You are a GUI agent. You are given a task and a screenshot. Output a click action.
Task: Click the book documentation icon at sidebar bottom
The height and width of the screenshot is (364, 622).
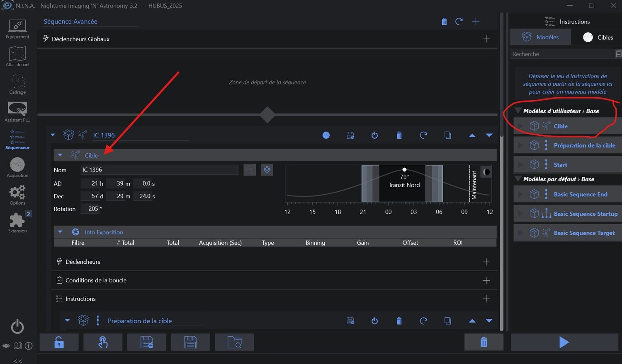click(18, 346)
